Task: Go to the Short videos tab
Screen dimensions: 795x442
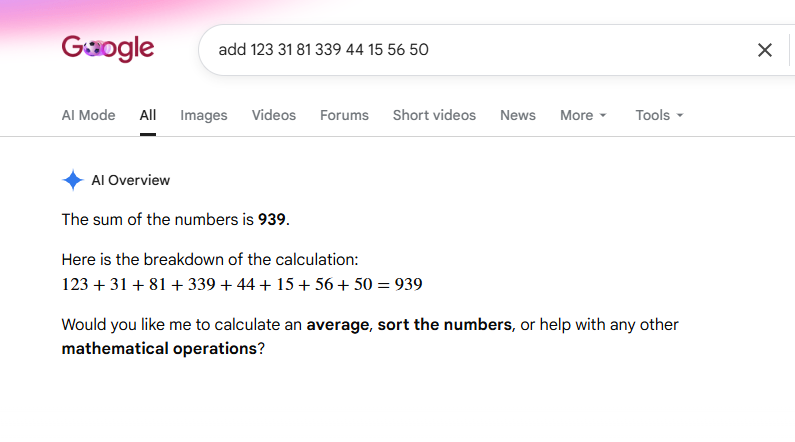Action: click(434, 115)
